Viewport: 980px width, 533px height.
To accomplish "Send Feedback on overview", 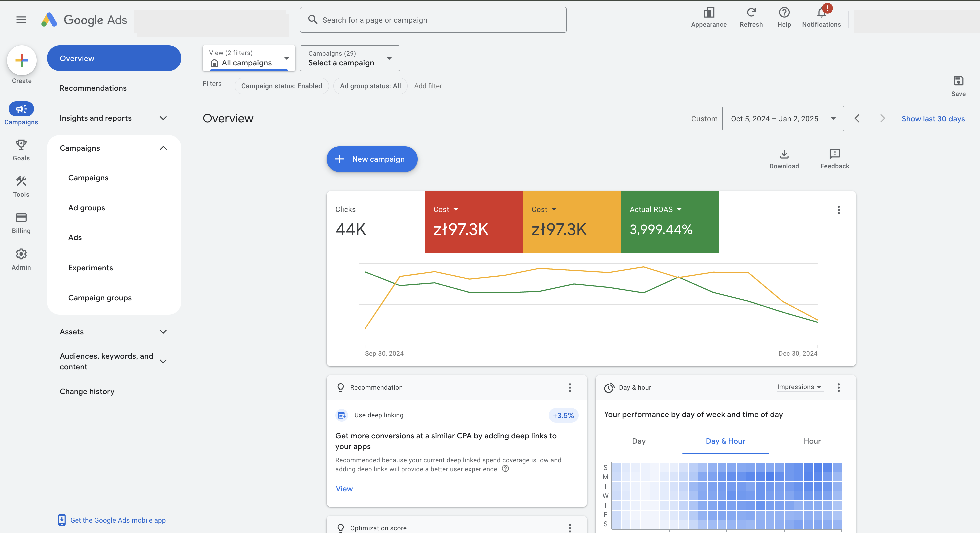I will point(834,159).
